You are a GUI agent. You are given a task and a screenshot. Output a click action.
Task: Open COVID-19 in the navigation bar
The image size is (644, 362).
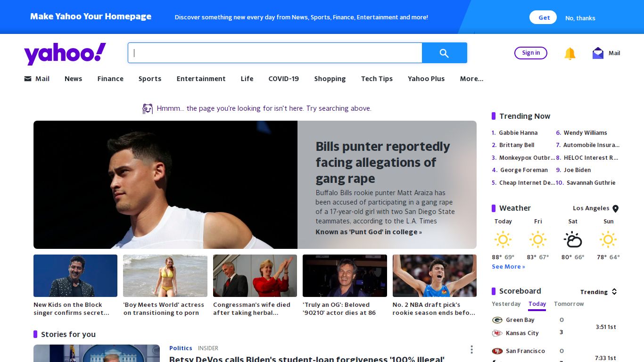pyautogui.click(x=284, y=79)
